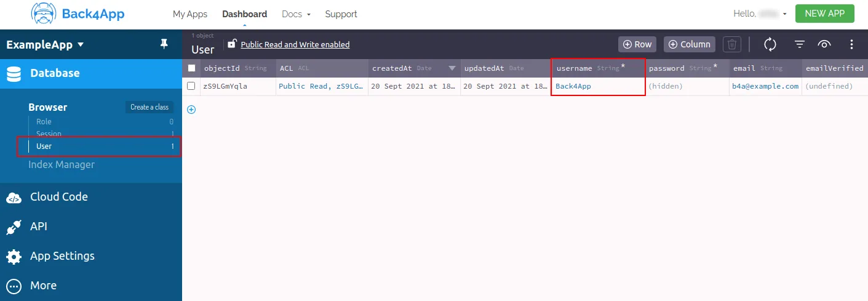The image size is (868, 301).
Task: Click the More ellipsis circle icon
Action: (14, 286)
